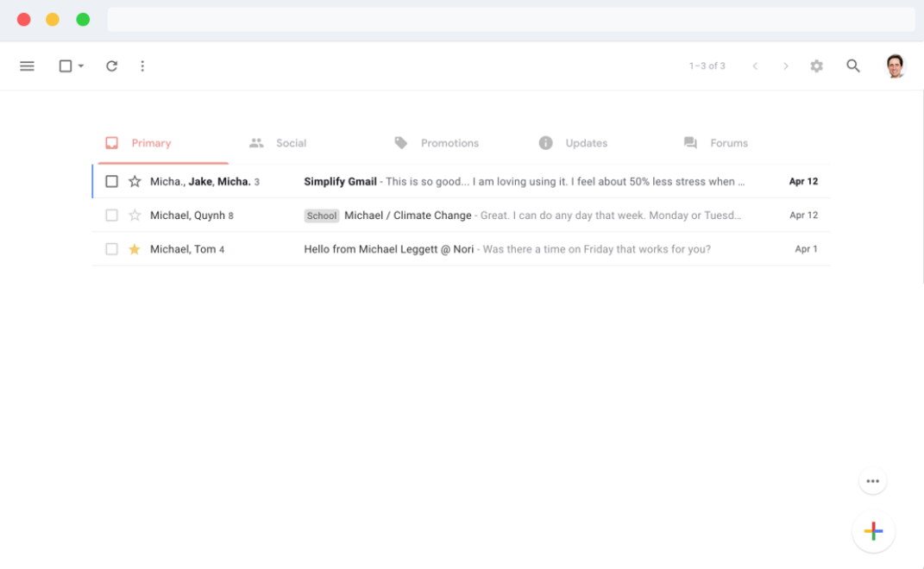The width and height of the screenshot is (924, 569).
Task: Click the Search magnifier icon
Action: tap(853, 66)
